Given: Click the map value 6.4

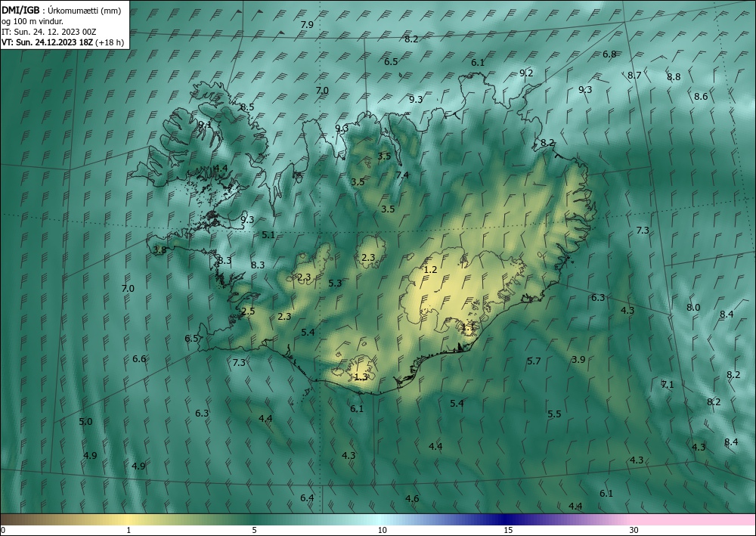Looking at the screenshot, I should (307, 498).
